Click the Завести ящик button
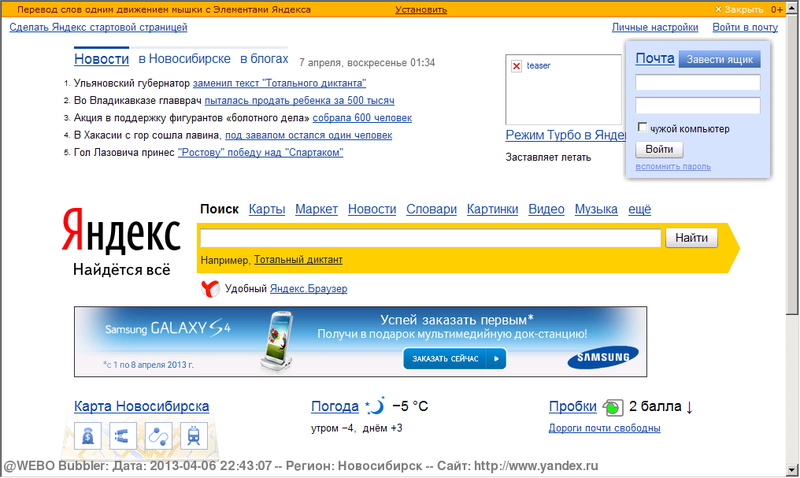This screenshot has height=478, width=800. click(x=719, y=59)
